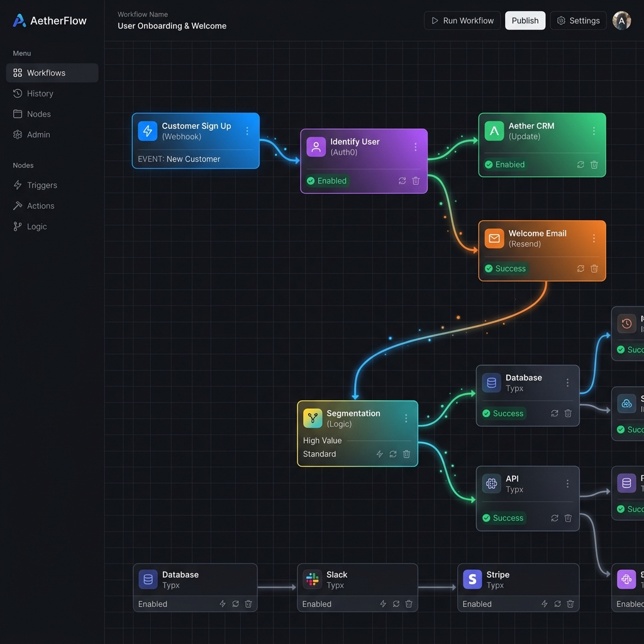Click the Customer Sign Up lightning icon

coord(147,131)
